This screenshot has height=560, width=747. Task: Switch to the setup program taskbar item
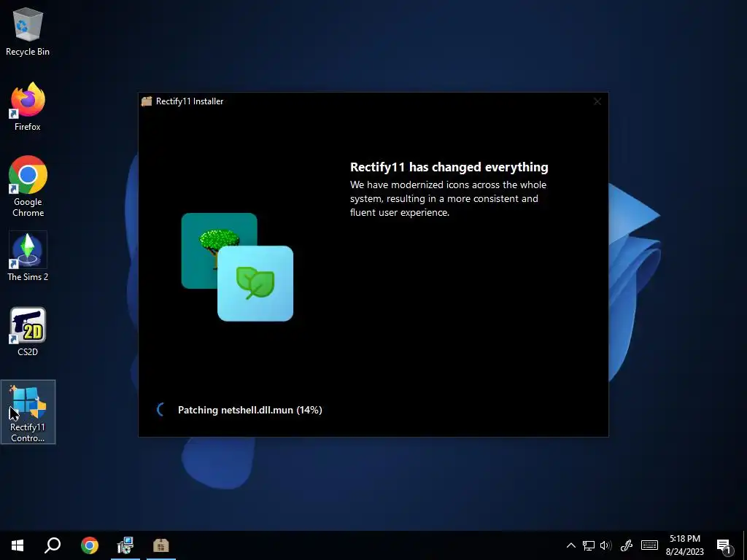point(125,545)
